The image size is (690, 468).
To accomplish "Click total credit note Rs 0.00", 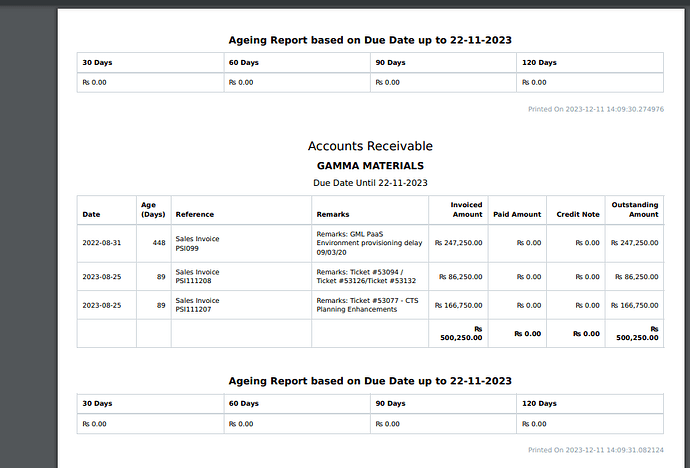I will [586, 334].
